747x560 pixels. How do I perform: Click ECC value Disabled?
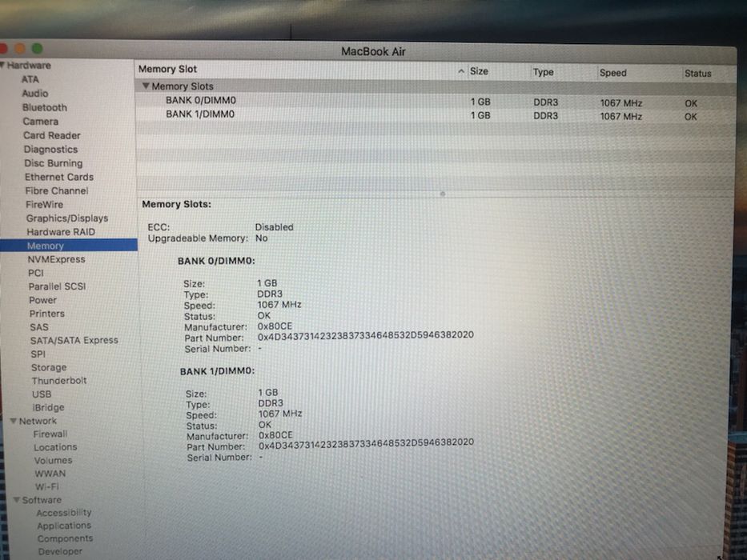tap(274, 227)
